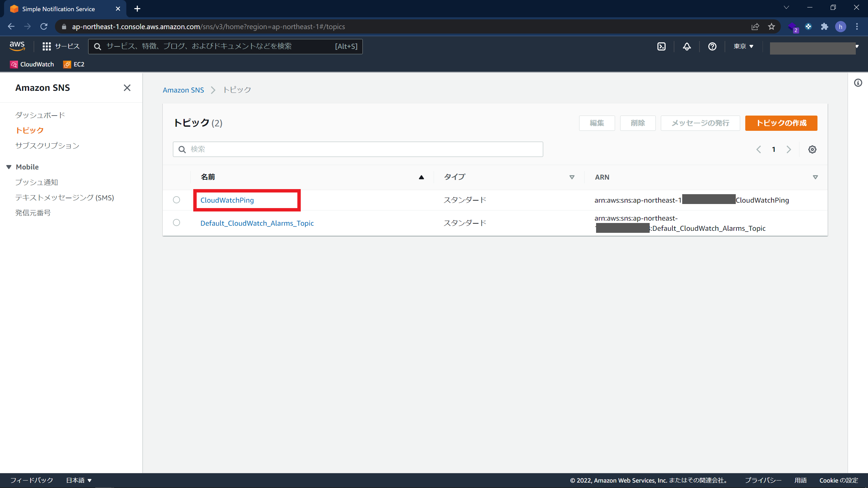868x488 pixels.
Task: Sort by ARN column arrow
Action: [815, 177]
